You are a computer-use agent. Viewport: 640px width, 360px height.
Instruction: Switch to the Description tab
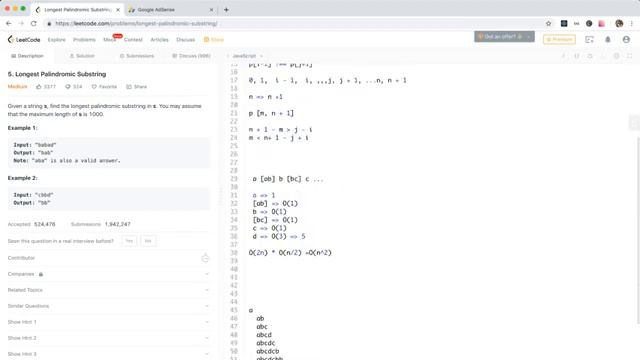pyautogui.click(x=27, y=56)
